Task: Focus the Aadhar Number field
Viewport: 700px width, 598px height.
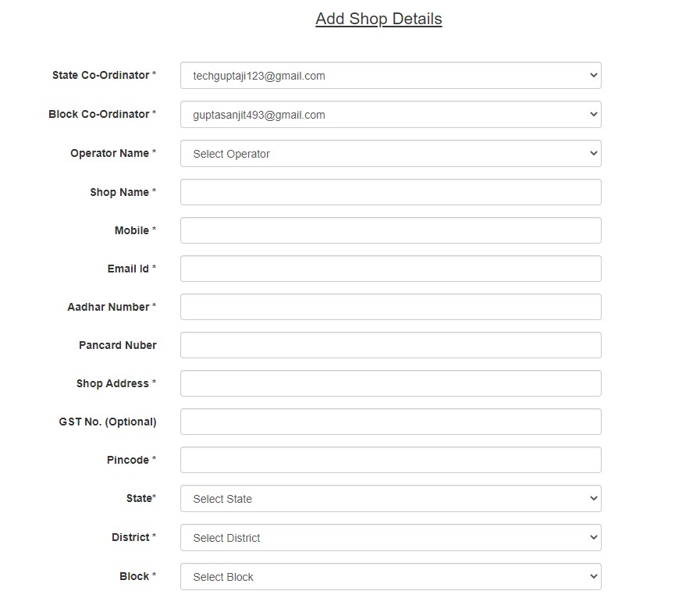Action: (x=391, y=307)
